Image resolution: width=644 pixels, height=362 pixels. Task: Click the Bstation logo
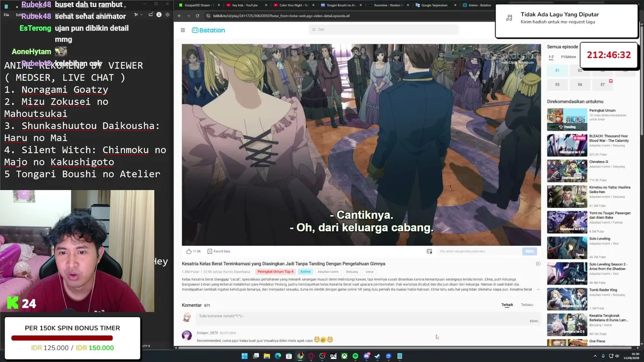coord(208,30)
